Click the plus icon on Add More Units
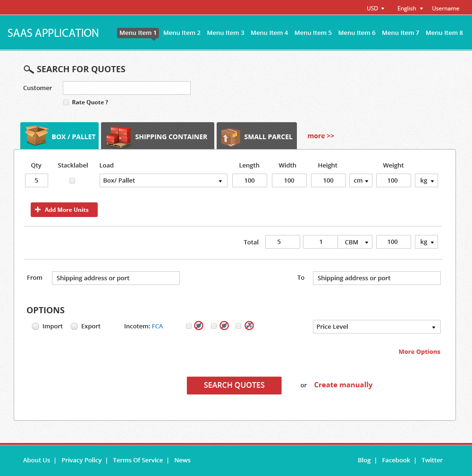The width and height of the screenshot is (472, 476). coord(38,209)
